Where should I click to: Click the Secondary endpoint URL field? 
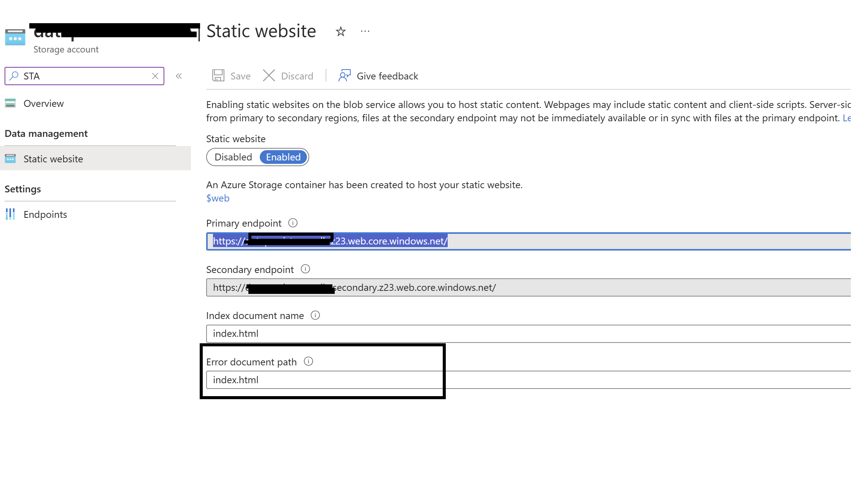tap(528, 287)
